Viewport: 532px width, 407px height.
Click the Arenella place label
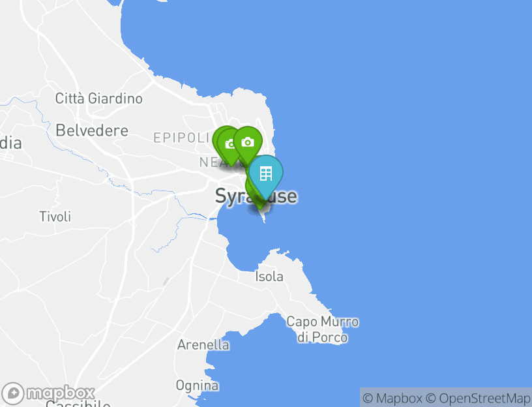pos(203,345)
